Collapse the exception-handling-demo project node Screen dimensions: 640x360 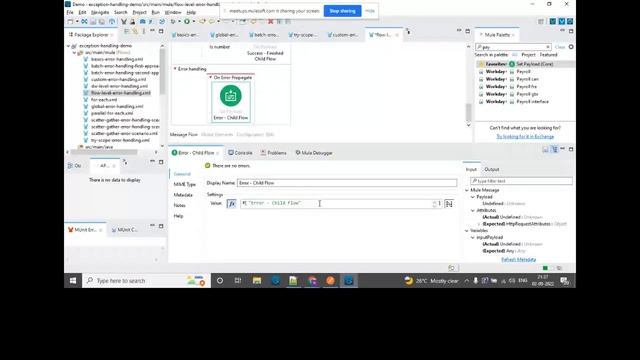[69, 46]
